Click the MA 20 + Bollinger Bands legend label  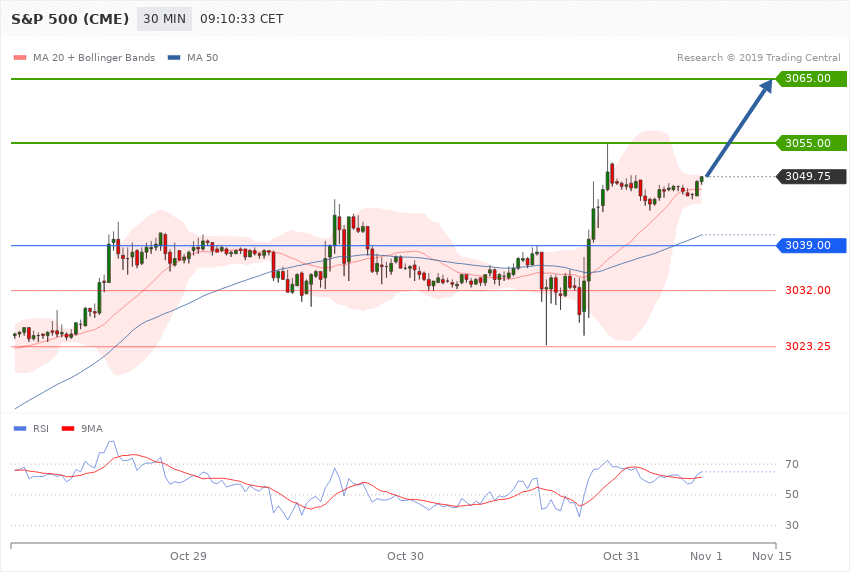point(94,57)
